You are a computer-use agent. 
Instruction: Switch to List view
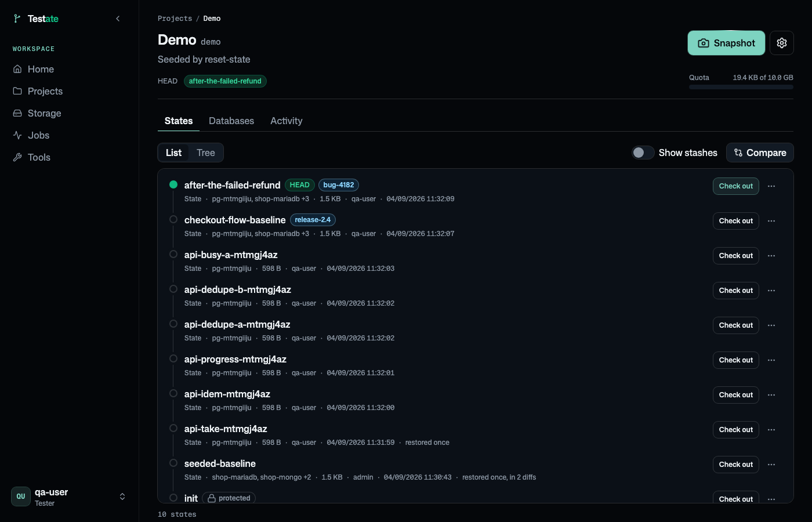[173, 153]
